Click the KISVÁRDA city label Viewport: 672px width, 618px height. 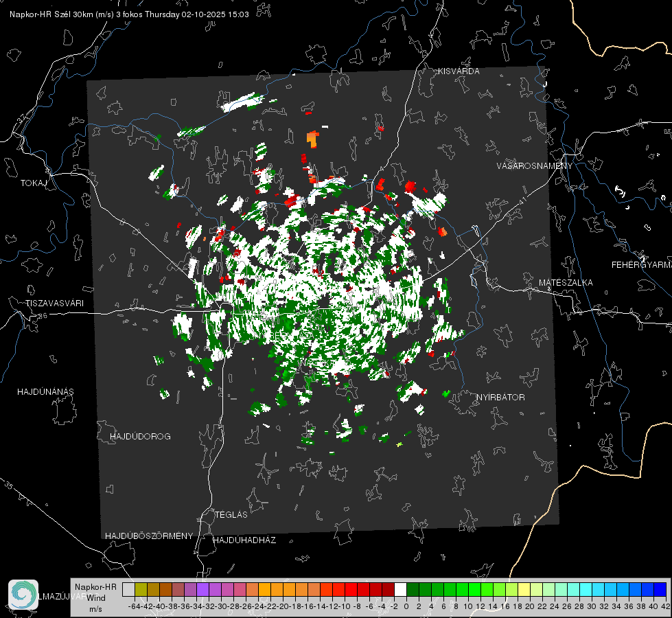(x=459, y=71)
